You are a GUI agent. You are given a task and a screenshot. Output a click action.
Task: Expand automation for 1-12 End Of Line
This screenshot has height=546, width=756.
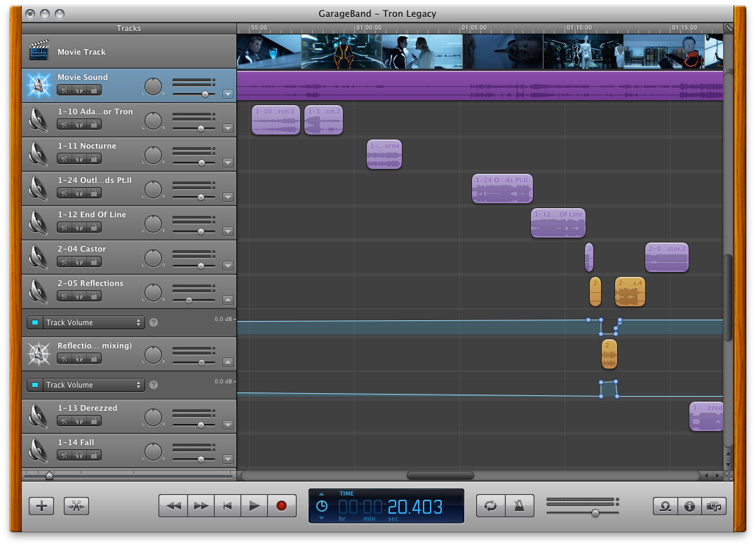(228, 231)
